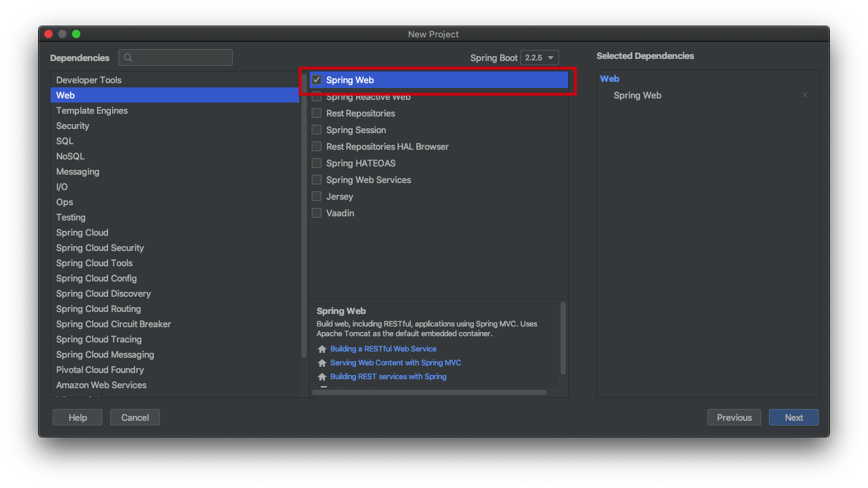
Task: Open the Spring Boot version dropdown
Action: tap(540, 58)
